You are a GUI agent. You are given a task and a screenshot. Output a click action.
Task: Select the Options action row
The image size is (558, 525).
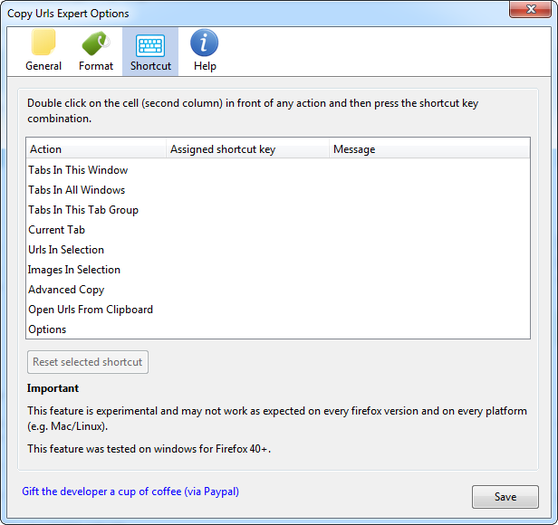coord(278,329)
